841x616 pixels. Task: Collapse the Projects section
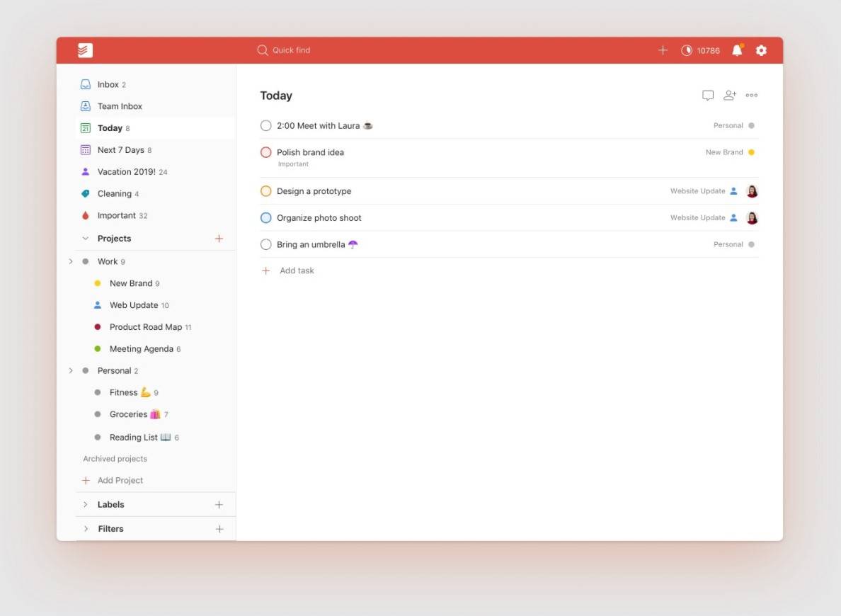[x=85, y=238]
